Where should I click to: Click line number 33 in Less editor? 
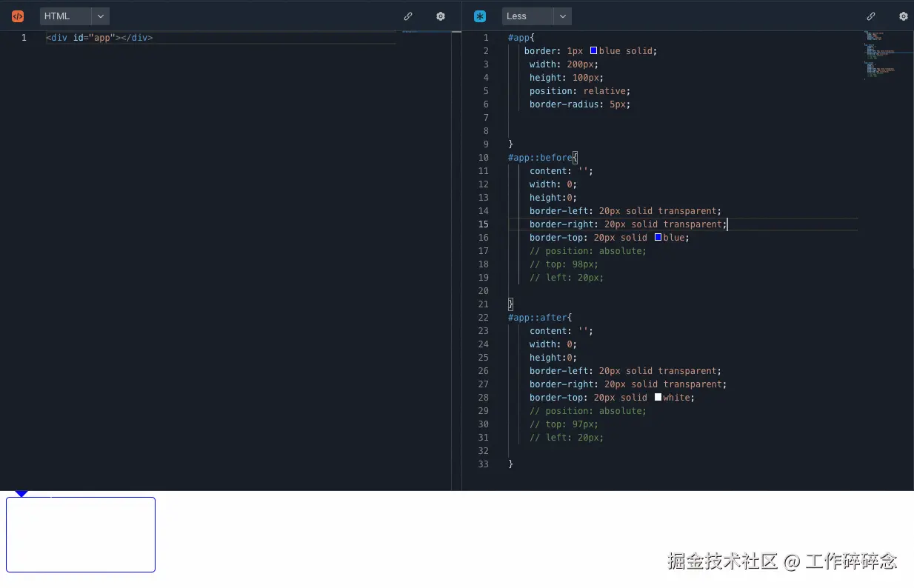pos(484,464)
